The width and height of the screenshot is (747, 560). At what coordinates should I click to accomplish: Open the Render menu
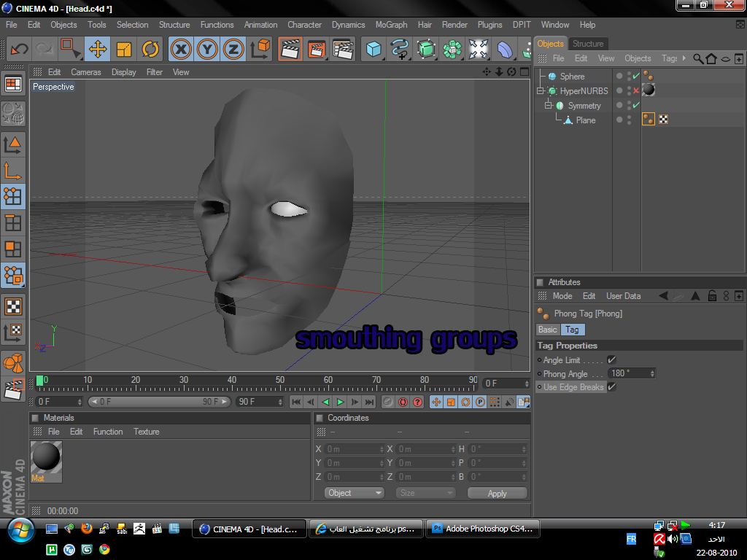(x=454, y=25)
